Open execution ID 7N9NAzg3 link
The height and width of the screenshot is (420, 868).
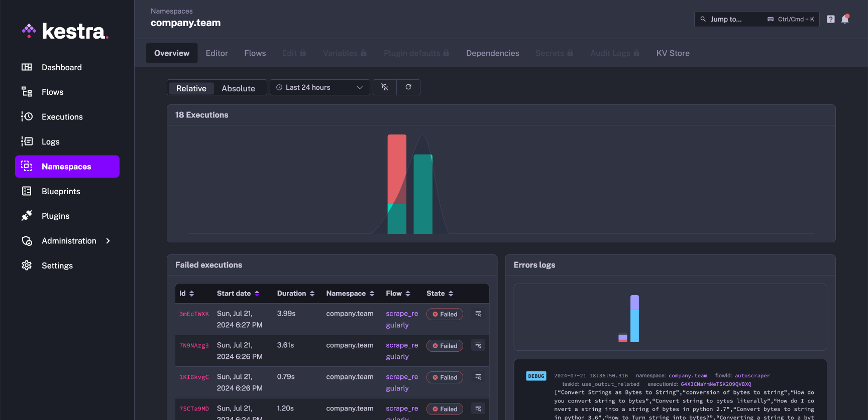coord(194,346)
